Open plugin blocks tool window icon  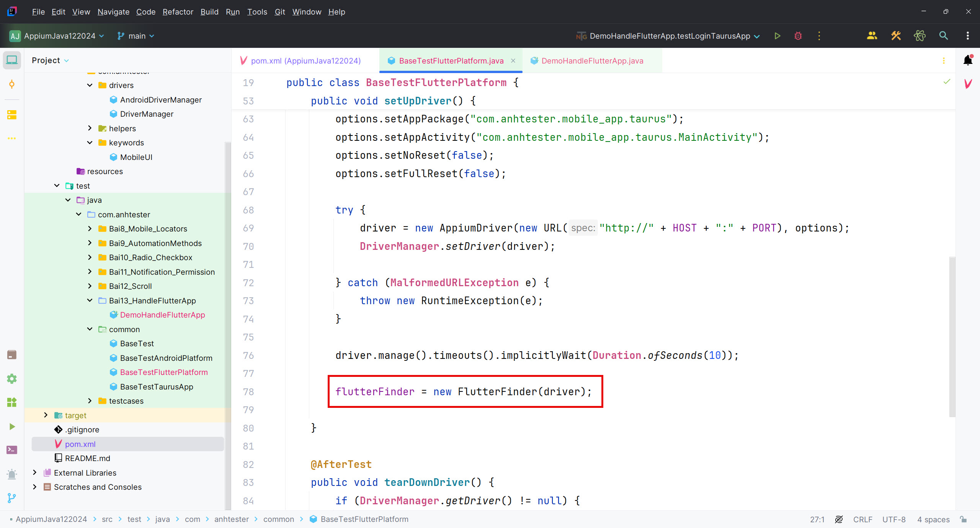(12, 402)
